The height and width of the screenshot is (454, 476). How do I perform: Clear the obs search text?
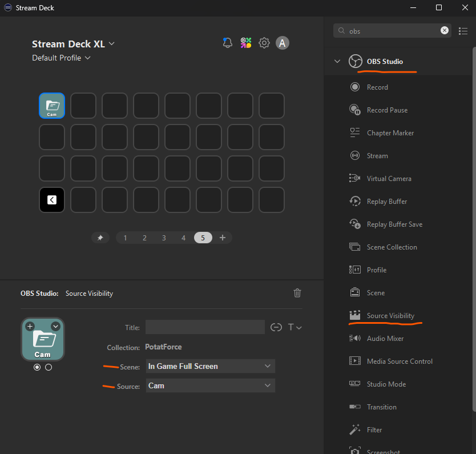point(445,30)
